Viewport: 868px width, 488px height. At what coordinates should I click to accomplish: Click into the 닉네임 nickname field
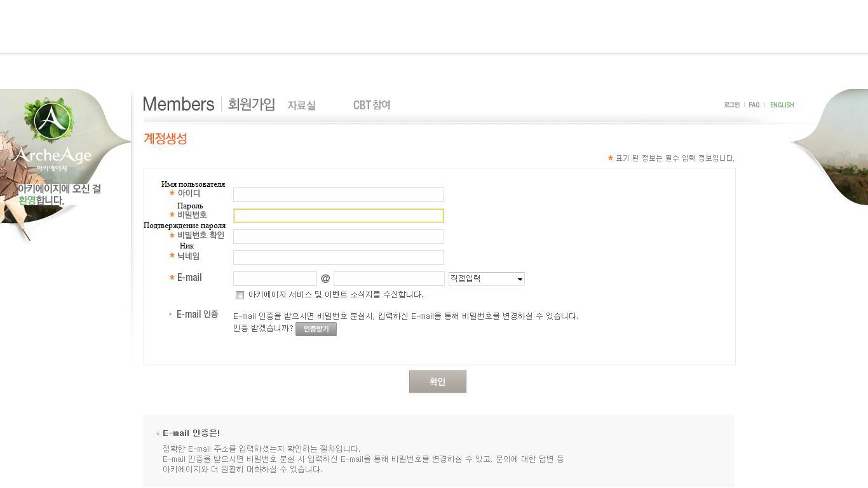point(338,257)
